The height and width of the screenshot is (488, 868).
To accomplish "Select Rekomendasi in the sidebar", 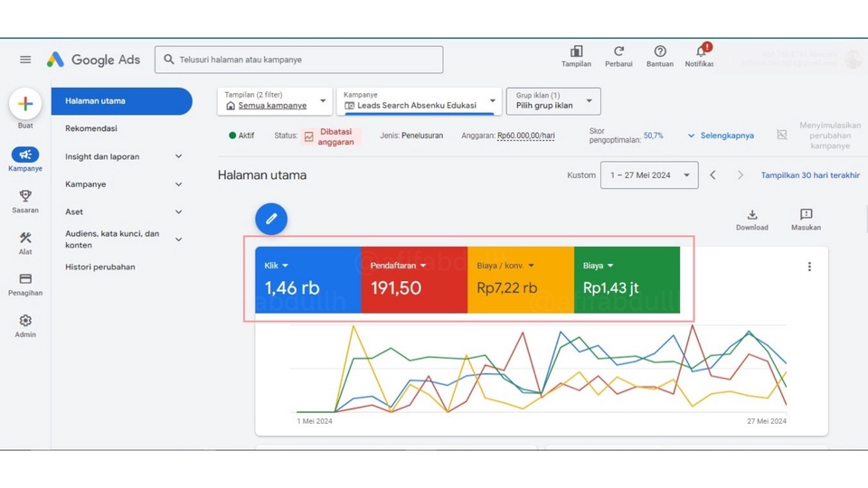I will [x=91, y=128].
